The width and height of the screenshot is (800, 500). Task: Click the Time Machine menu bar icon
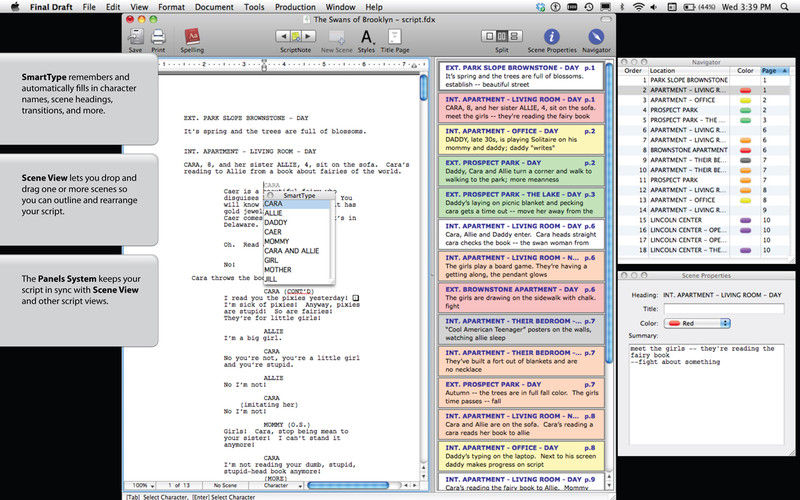point(589,7)
